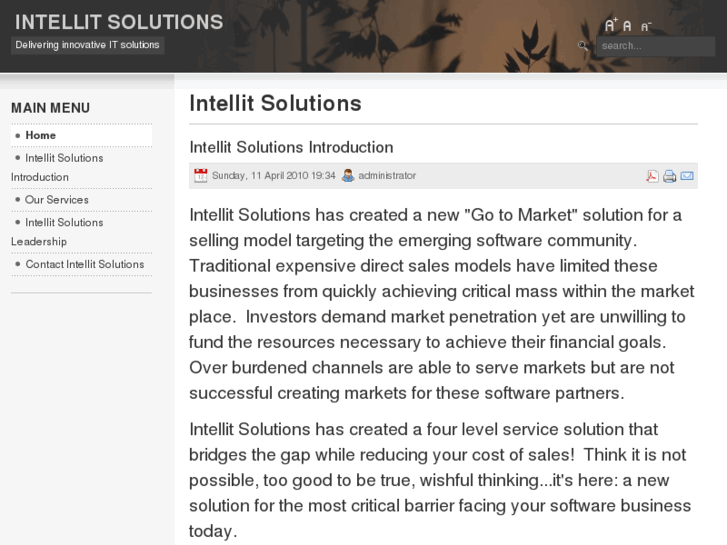Click the PDF export icon
The image size is (727, 545).
point(652,176)
